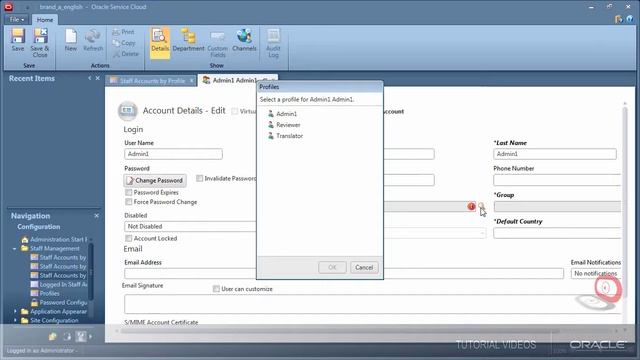Toggle User can customize checkbox
This screenshot has height=360, width=640.
point(216,289)
